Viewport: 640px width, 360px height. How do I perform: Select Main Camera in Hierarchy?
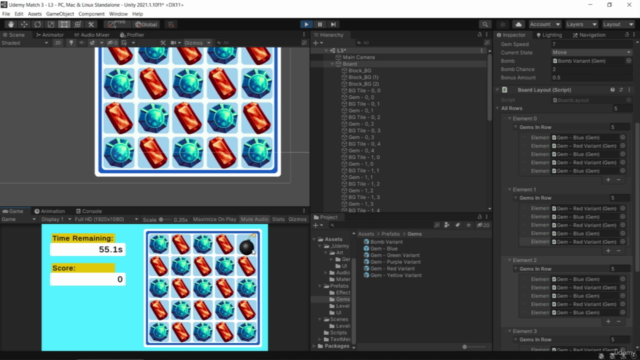(358, 58)
